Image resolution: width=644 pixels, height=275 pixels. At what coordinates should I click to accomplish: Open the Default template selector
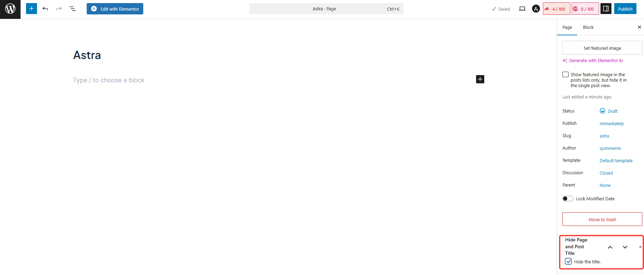(x=616, y=161)
